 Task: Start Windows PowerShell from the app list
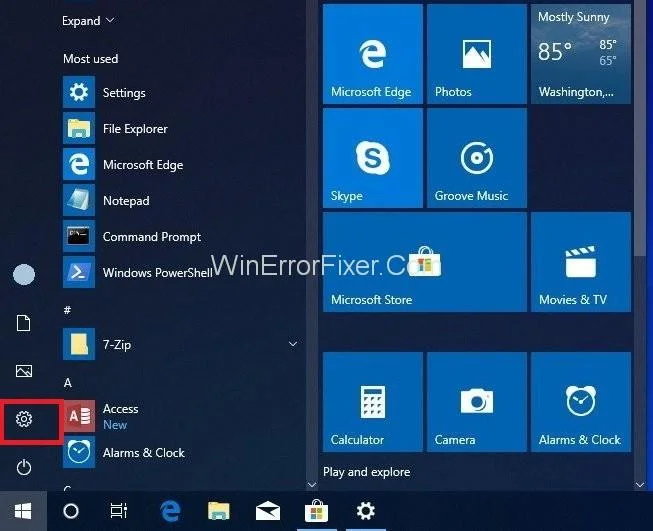pyautogui.click(x=181, y=272)
